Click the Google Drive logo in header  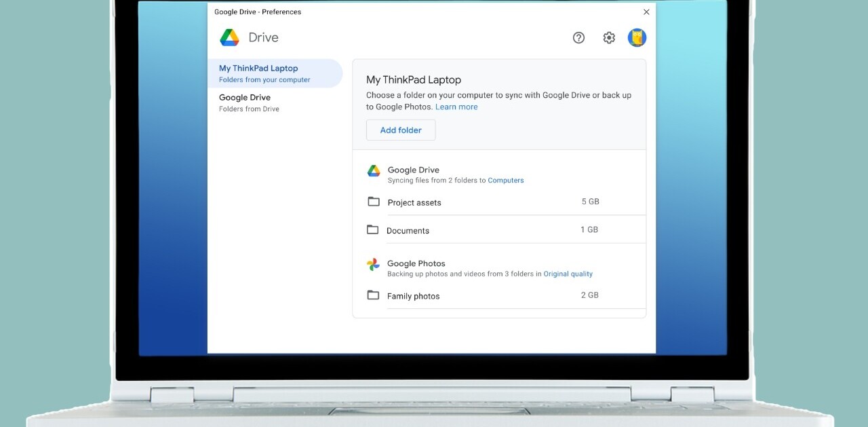tap(229, 38)
